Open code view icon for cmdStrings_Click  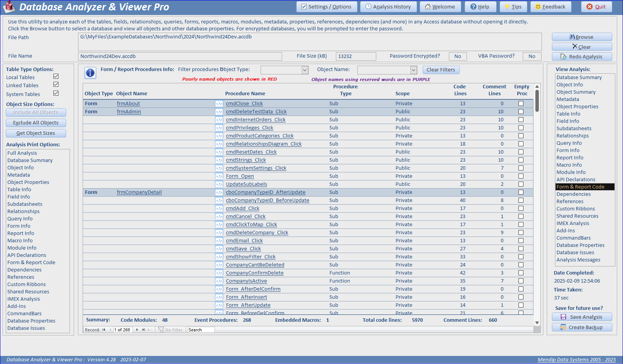[219, 160]
